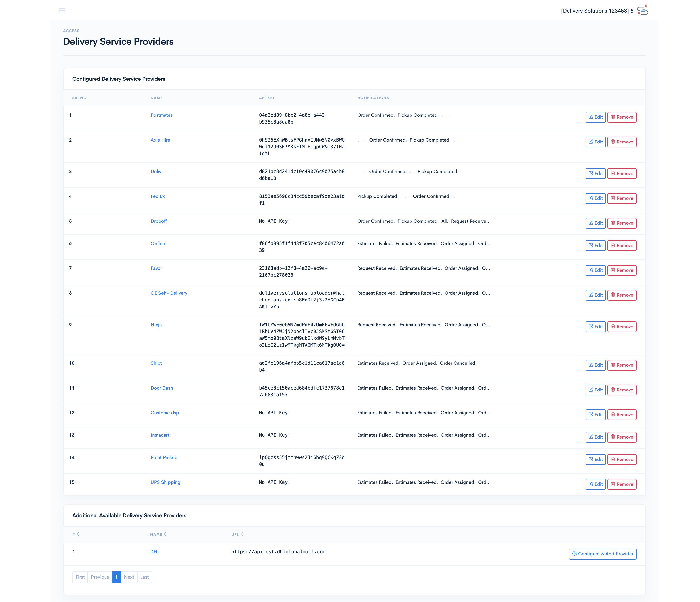Edit the Shipt provider
Screen dimensions: 700x602
(x=595, y=365)
